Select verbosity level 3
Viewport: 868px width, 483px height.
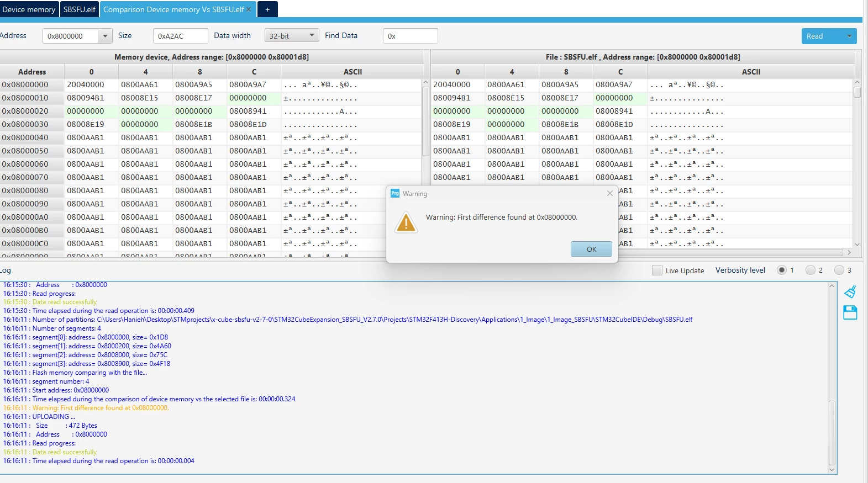click(839, 270)
